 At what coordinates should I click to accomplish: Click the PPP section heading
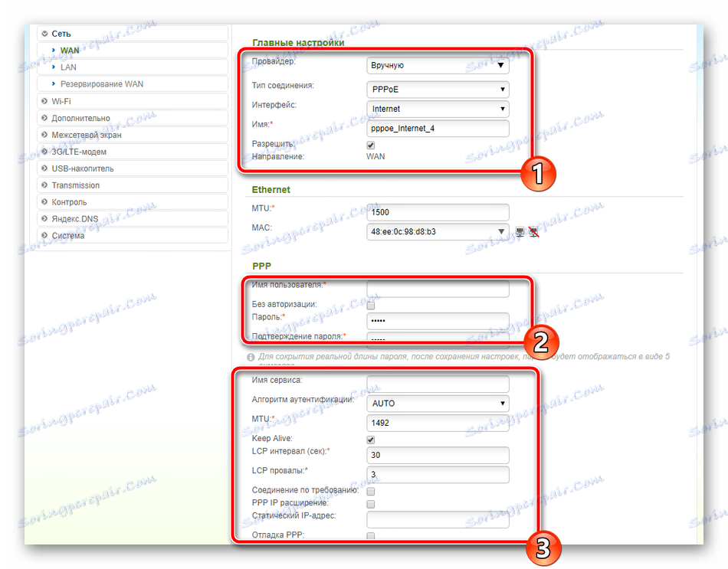pos(261,266)
